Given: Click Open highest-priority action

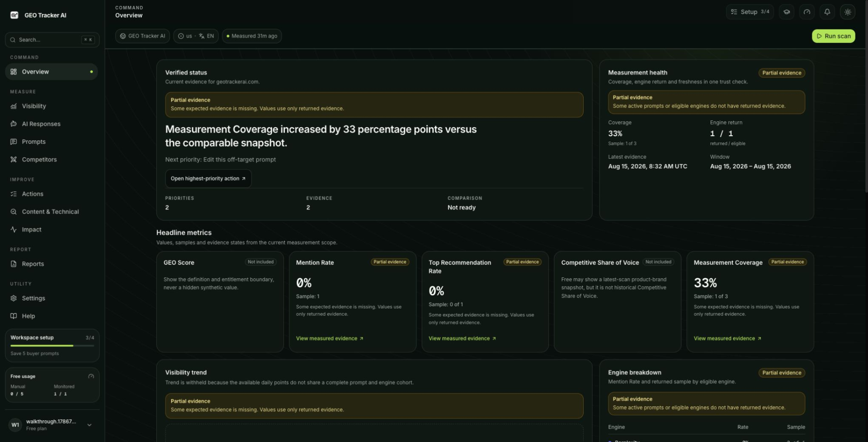Looking at the screenshot, I should (x=208, y=179).
